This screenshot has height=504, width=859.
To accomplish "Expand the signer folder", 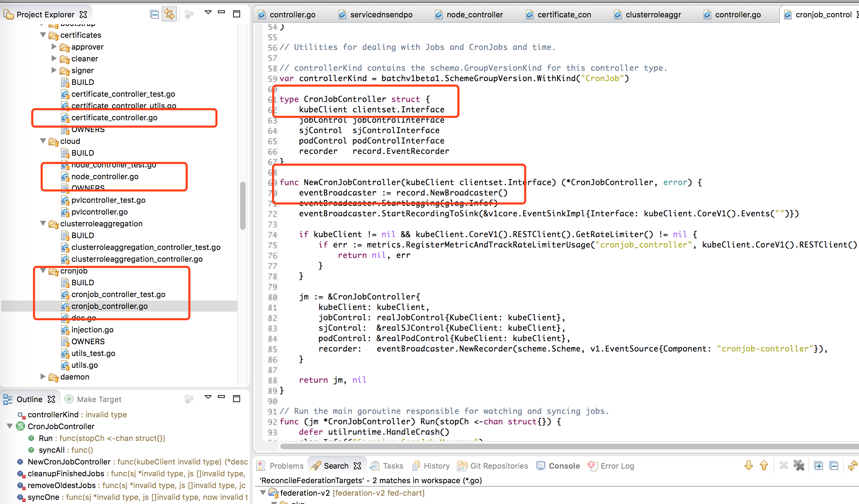I will pyautogui.click(x=54, y=70).
